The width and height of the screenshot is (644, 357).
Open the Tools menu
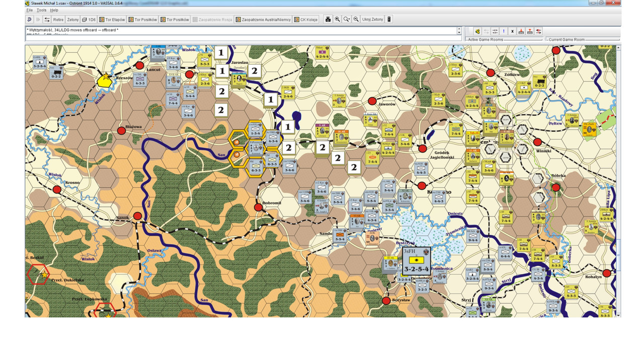click(41, 10)
